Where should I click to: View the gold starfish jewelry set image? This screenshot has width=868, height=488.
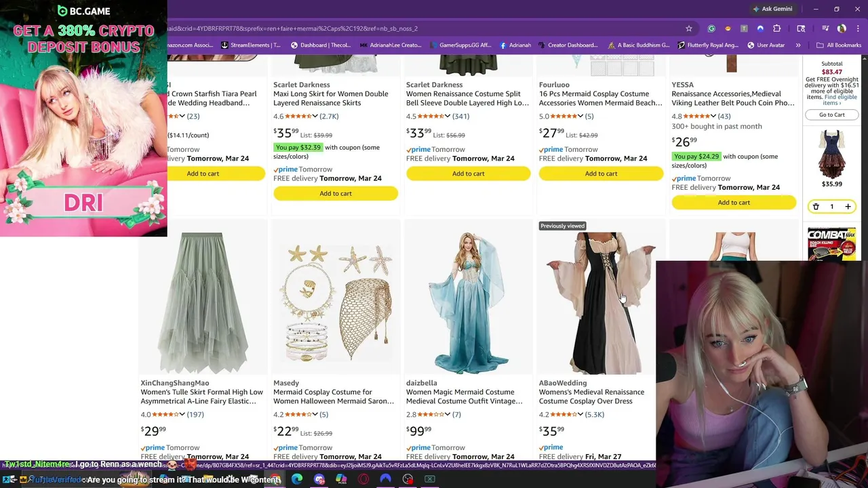click(x=336, y=303)
